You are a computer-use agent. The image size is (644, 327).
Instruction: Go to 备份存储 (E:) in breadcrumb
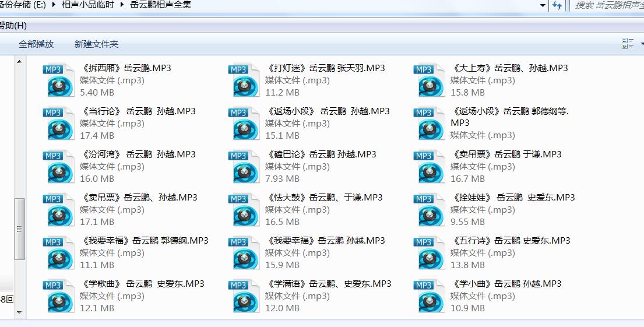(x=23, y=5)
